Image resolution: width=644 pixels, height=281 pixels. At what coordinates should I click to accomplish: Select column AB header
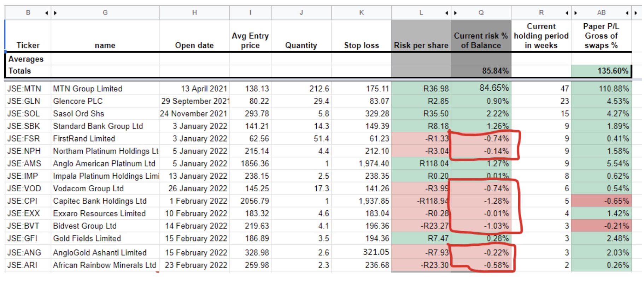[x=601, y=13]
